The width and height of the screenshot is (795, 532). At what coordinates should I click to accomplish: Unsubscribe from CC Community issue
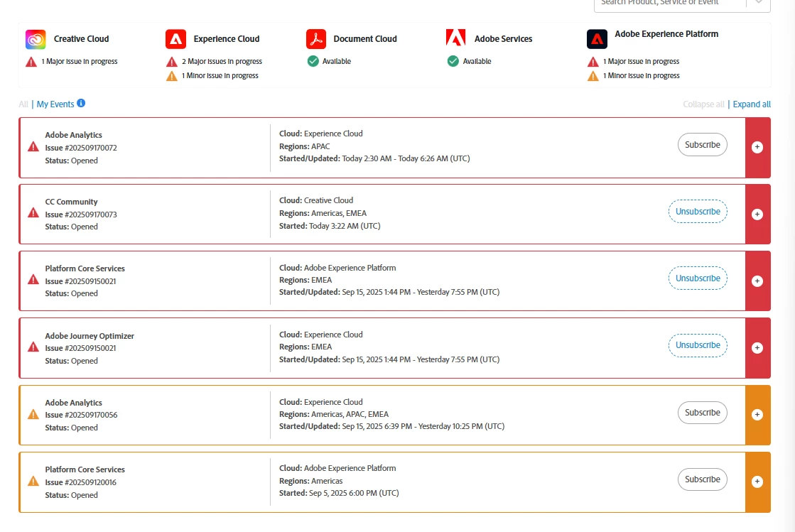pos(698,211)
